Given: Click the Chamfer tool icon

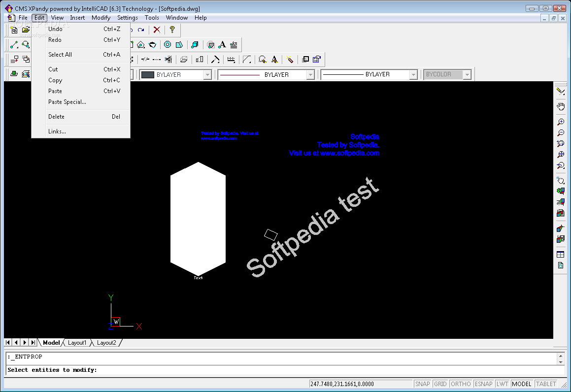Looking at the screenshot, I should [247, 59].
